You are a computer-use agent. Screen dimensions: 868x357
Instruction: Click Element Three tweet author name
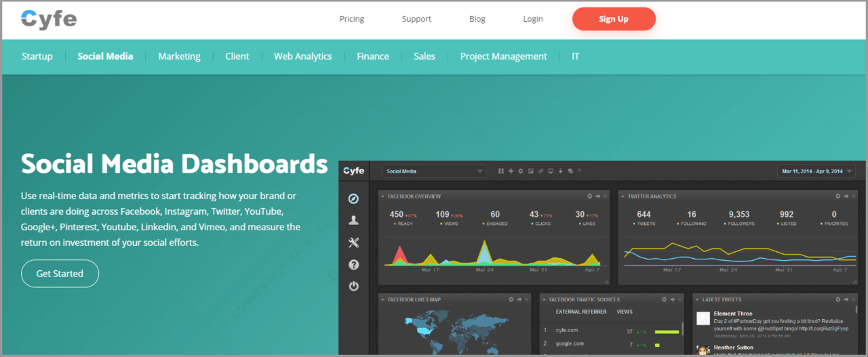733,314
